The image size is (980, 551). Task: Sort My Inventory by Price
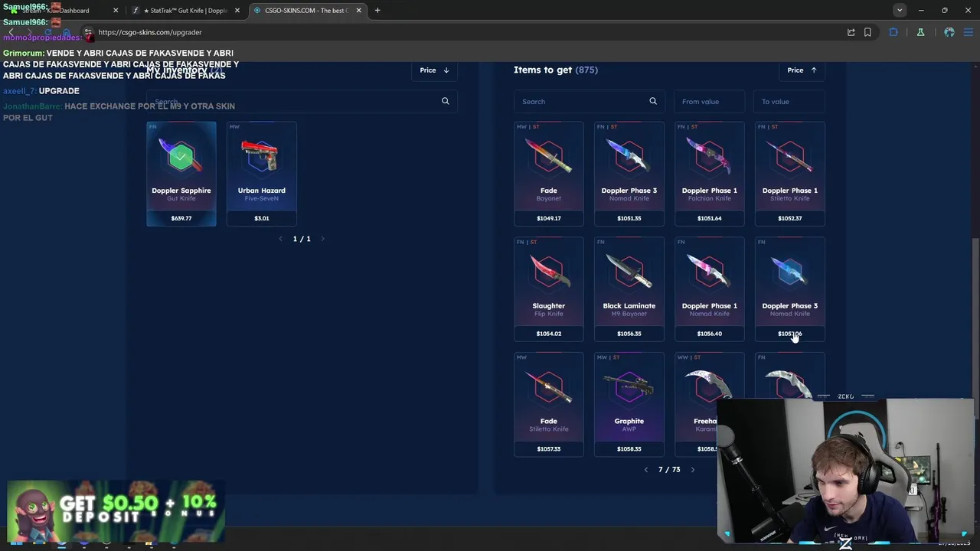[435, 70]
